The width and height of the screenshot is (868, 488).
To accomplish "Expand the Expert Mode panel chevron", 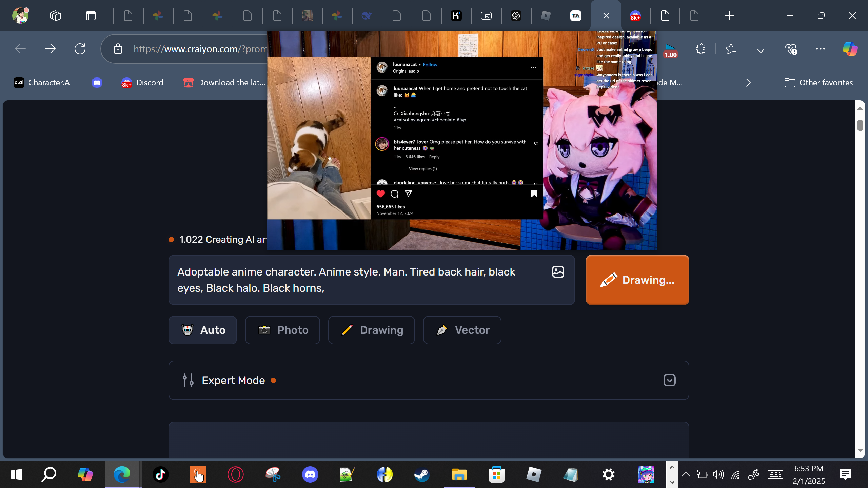I will [x=669, y=380].
